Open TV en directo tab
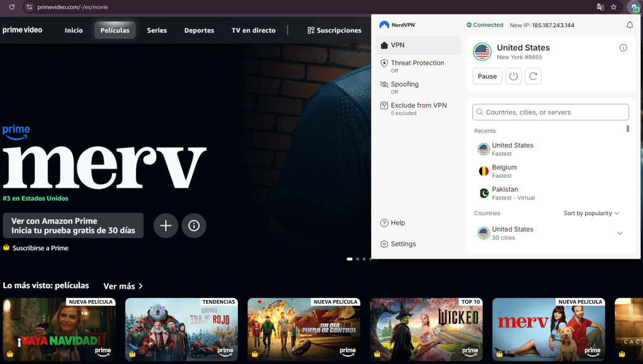The width and height of the screenshot is (643, 364). point(254,30)
